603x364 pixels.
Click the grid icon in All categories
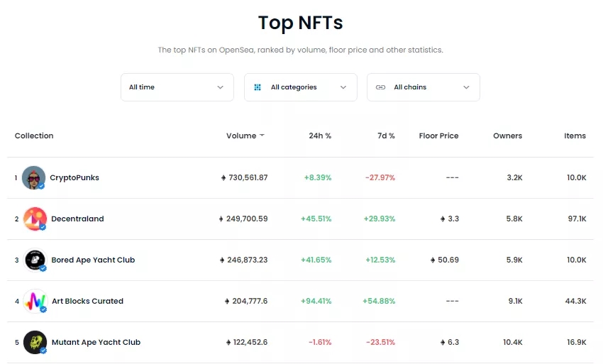pos(258,87)
